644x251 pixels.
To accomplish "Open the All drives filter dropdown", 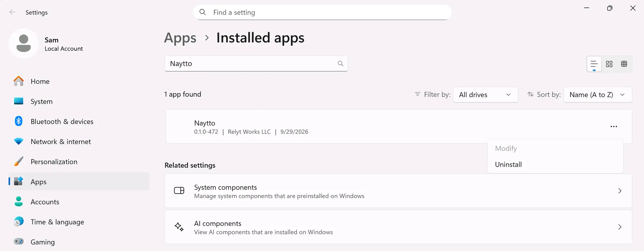I will point(486,95).
